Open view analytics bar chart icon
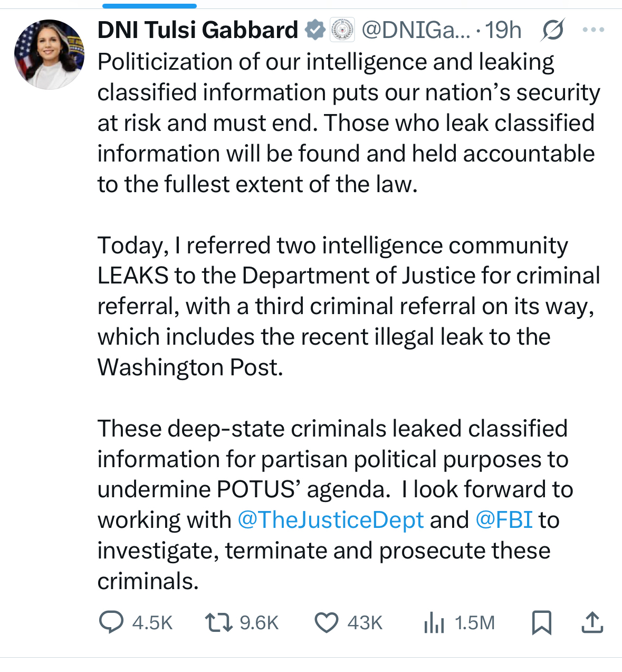This screenshot has height=672, width=622. (x=434, y=622)
